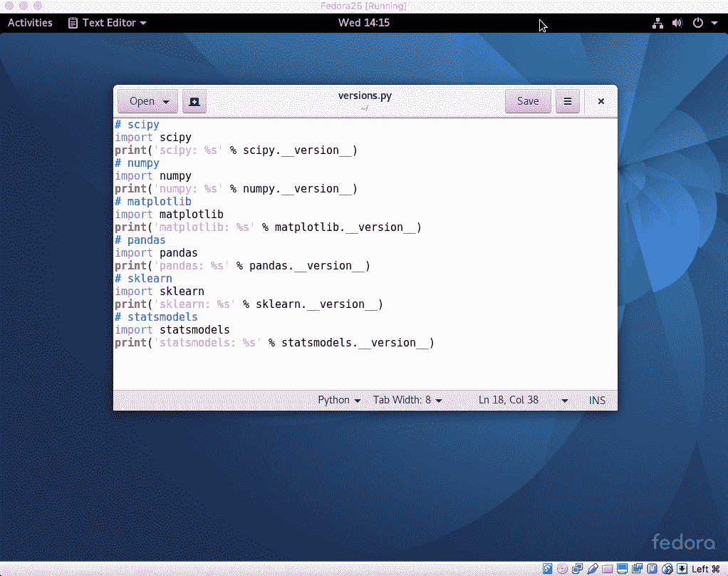Click the numpy print statement line
The width and height of the screenshot is (728, 576).
pyautogui.click(x=236, y=189)
